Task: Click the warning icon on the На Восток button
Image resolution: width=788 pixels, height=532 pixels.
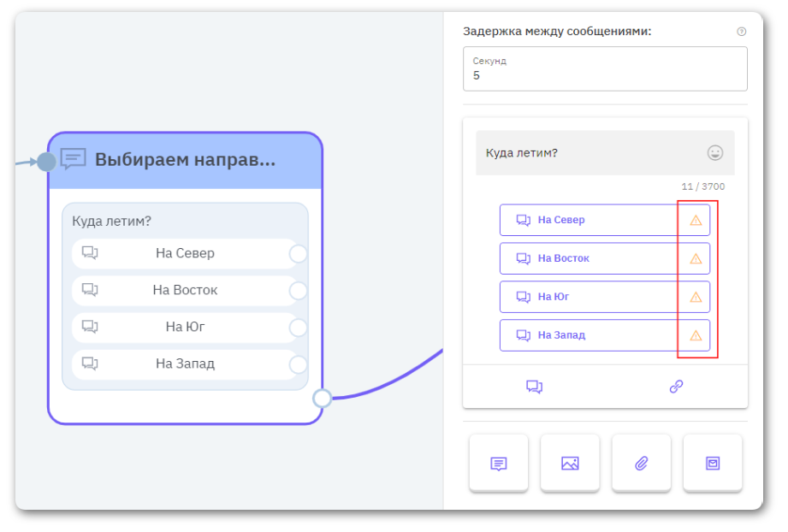Action: pyautogui.click(x=696, y=258)
